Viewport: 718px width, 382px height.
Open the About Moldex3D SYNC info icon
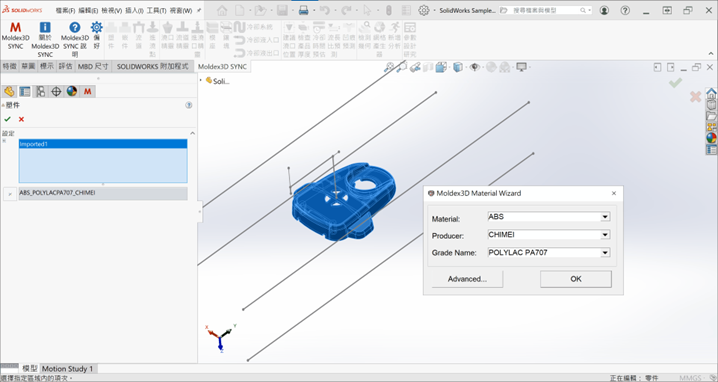tap(45, 39)
